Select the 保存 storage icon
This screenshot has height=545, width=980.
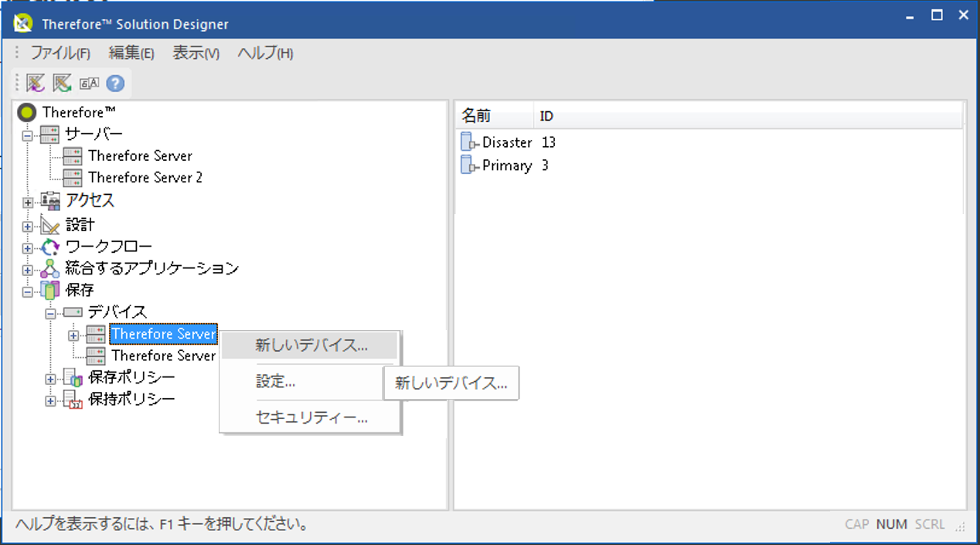tap(49, 291)
